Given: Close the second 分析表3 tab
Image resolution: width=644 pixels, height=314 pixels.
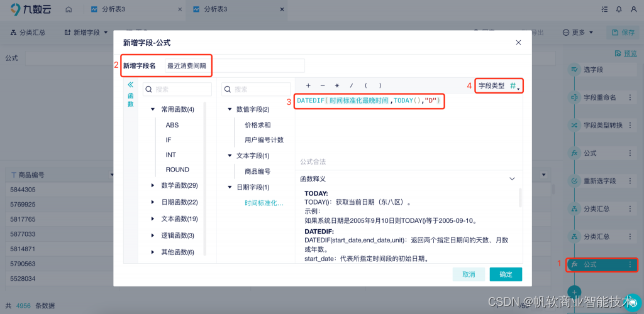Looking at the screenshot, I should tap(281, 9).
